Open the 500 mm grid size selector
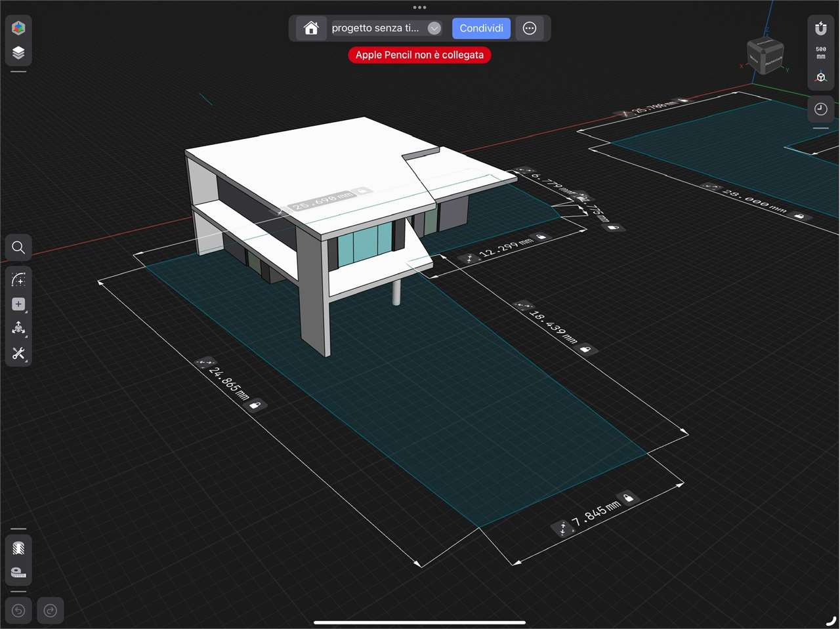This screenshot has width=840, height=629. [821, 53]
